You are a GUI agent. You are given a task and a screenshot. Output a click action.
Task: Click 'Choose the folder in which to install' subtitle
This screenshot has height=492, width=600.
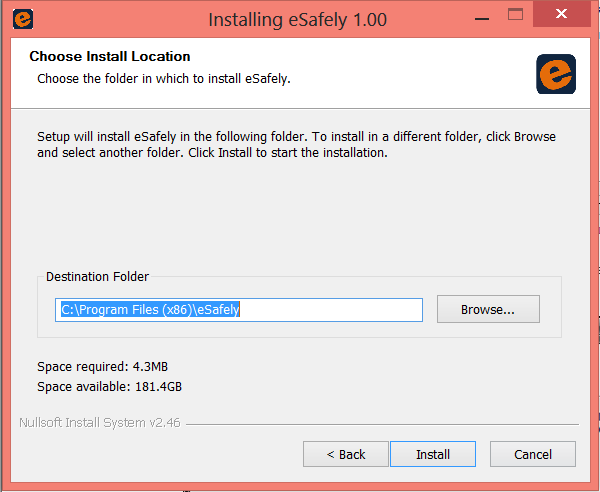[164, 79]
